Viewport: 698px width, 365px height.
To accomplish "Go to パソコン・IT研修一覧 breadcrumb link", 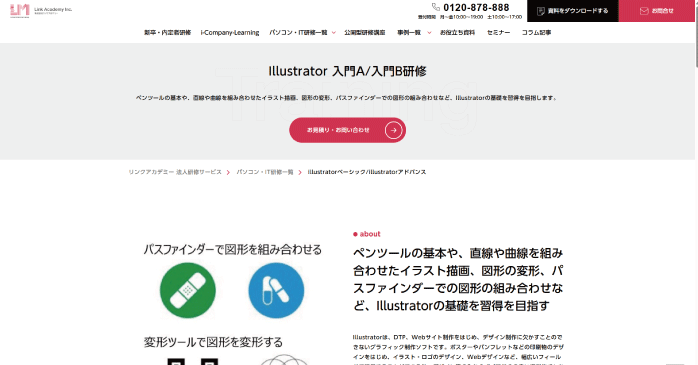I will (265, 172).
